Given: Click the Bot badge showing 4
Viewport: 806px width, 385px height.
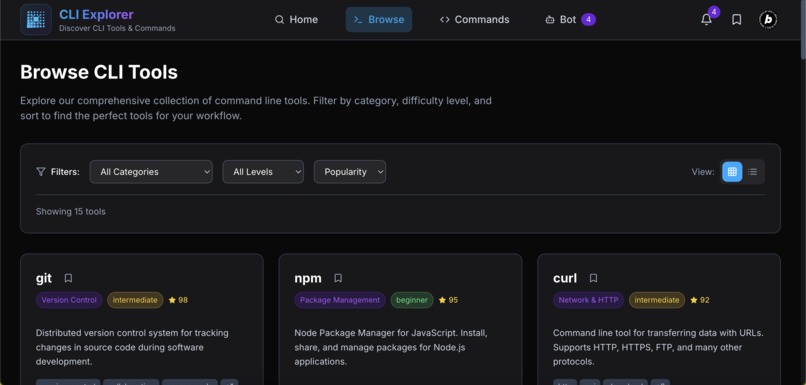Looking at the screenshot, I should [x=589, y=20].
